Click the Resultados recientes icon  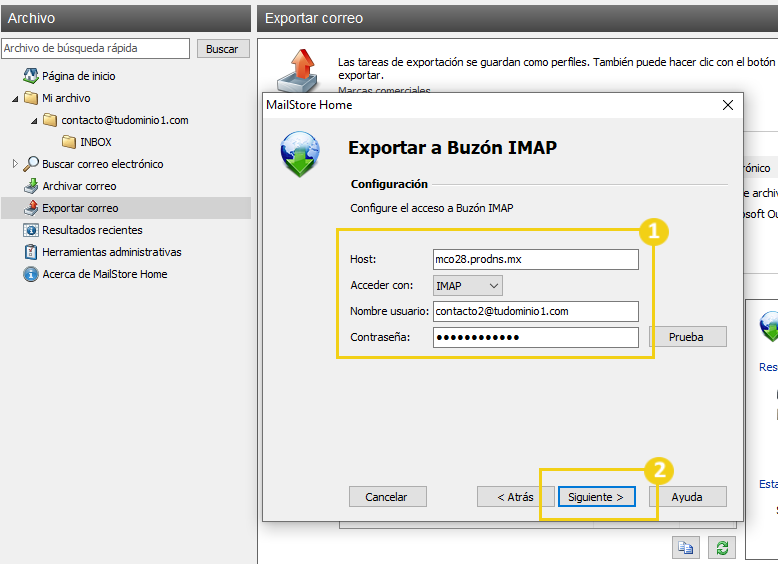point(31,230)
